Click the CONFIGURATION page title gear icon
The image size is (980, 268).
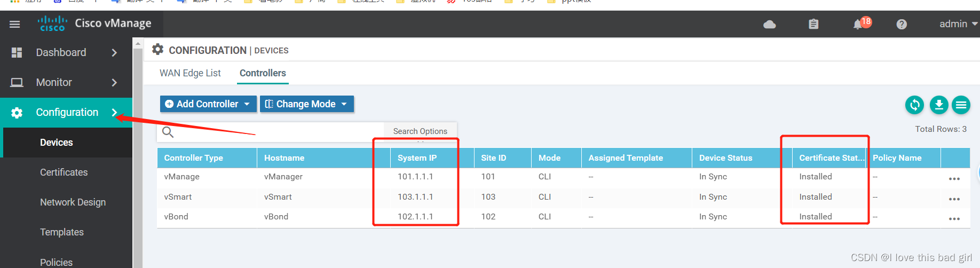(x=157, y=50)
